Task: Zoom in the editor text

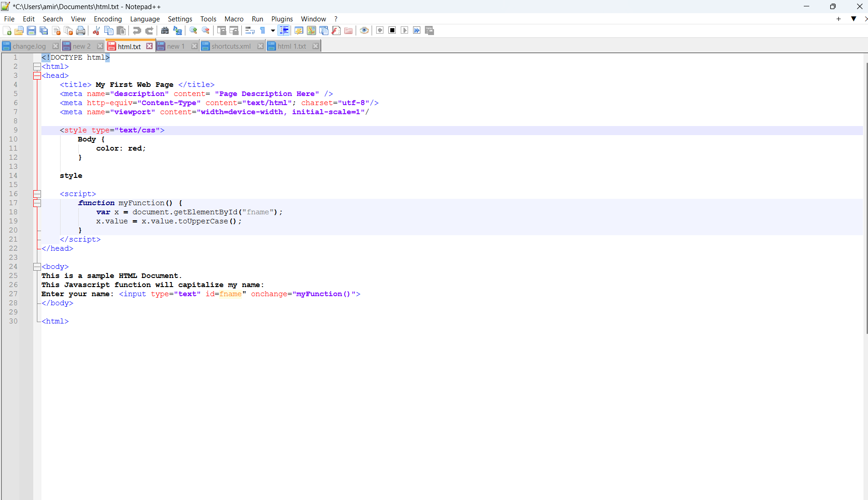Action: click(x=193, y=30)
